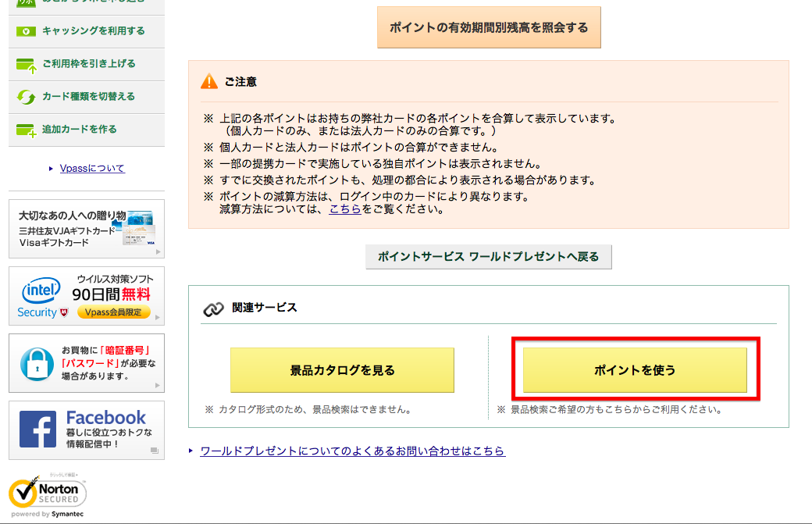Click the VJA gift card banner

[x=87, y=229]
